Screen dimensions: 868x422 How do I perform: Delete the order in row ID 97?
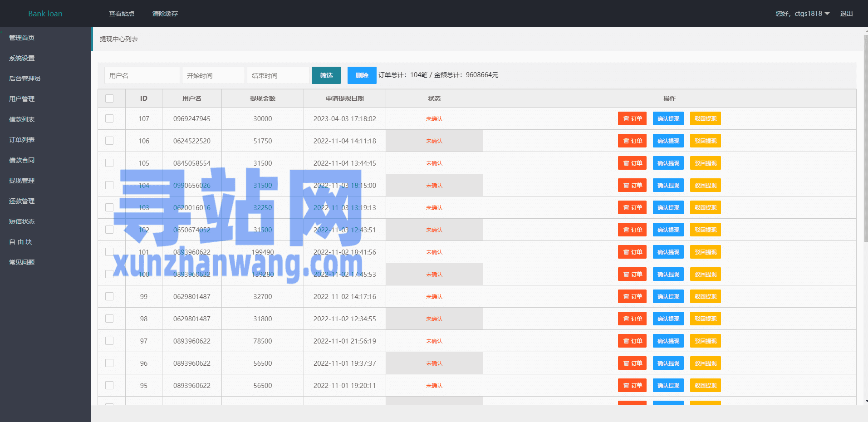(632, 341)
